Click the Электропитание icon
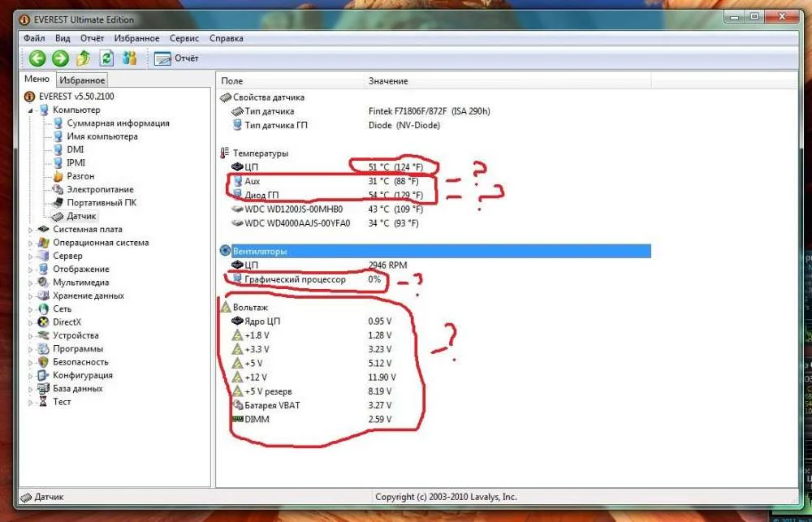Screen dimensions: 812x522 click(x=58, y=189)
